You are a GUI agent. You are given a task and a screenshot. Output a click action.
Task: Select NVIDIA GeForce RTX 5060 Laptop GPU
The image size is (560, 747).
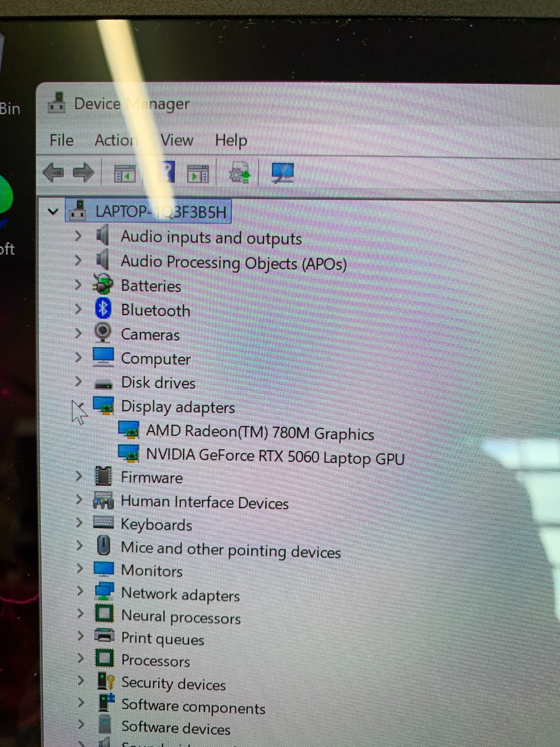[275, 456]
